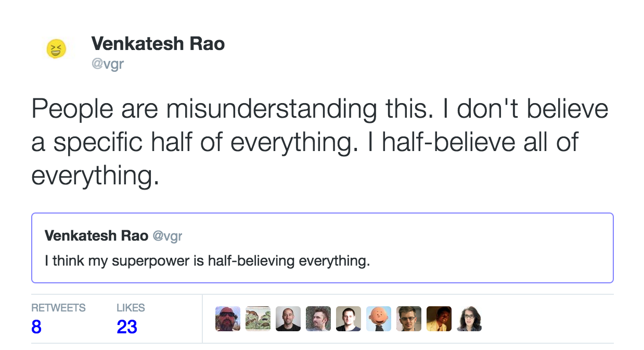Click the RETWEETS label
644x350 pixels.
[x=58, y=308]
